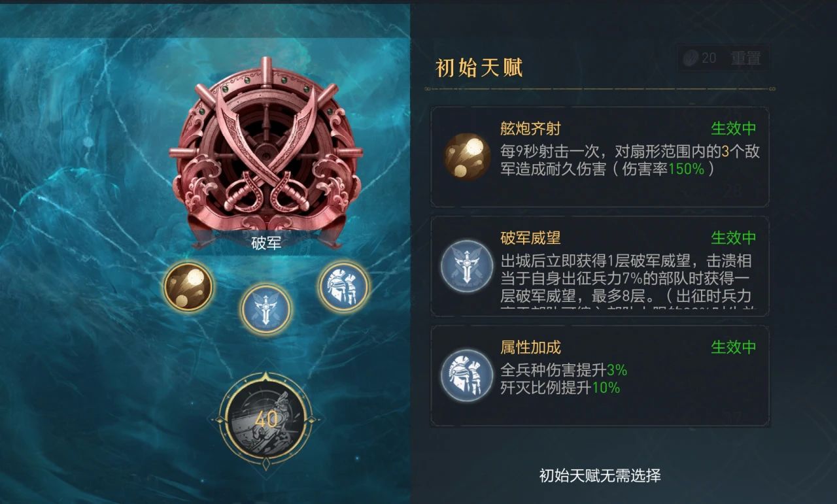Click the 生效中 status on 舷炮齐射

tap(734, 128)
